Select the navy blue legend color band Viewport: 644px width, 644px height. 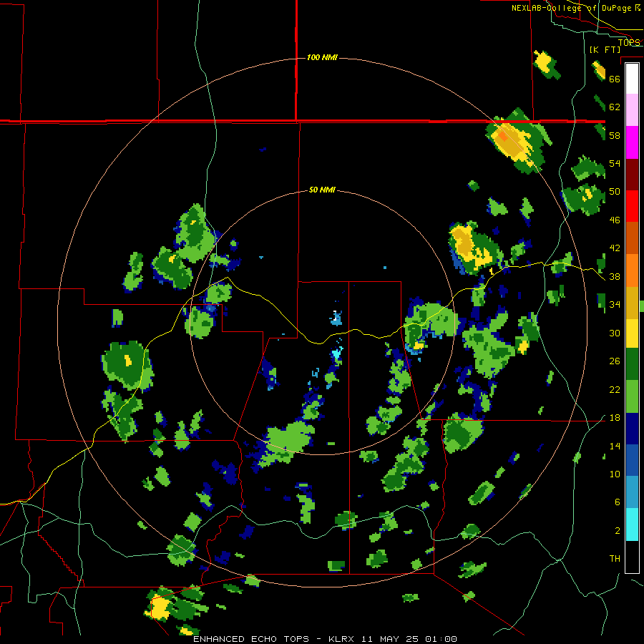[x=632, y=429]
